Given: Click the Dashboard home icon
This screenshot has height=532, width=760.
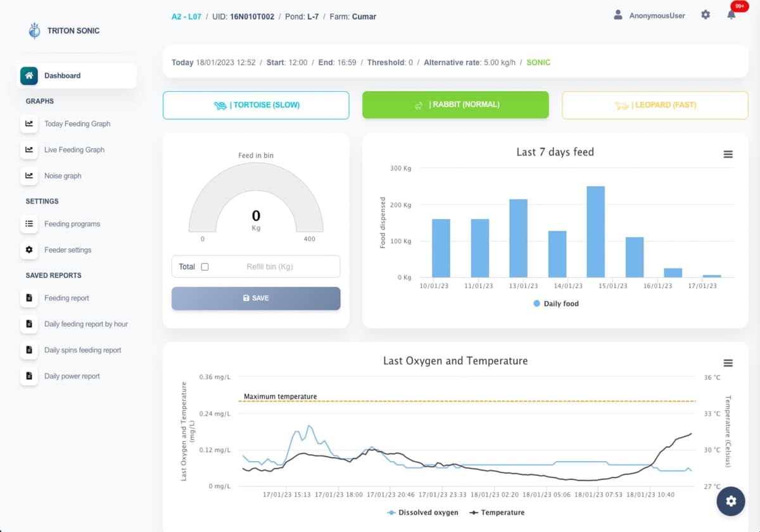Looking at the screenshot, I should tap(29, 75).
